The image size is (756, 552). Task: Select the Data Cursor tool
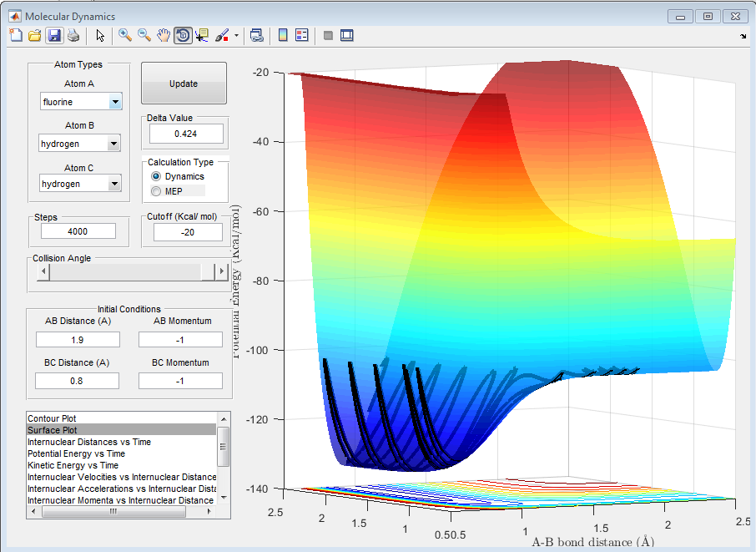click(x=202, y=35)
